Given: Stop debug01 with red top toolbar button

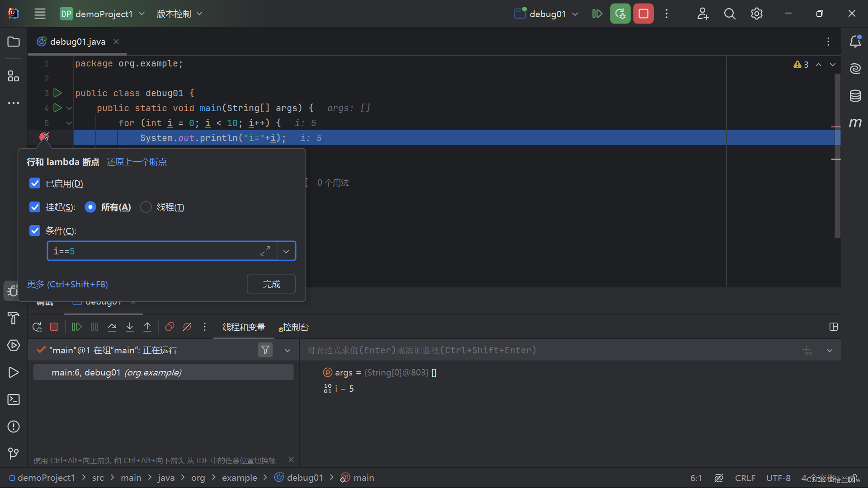Looking at the screenshot, I should (x=643, y=14).
